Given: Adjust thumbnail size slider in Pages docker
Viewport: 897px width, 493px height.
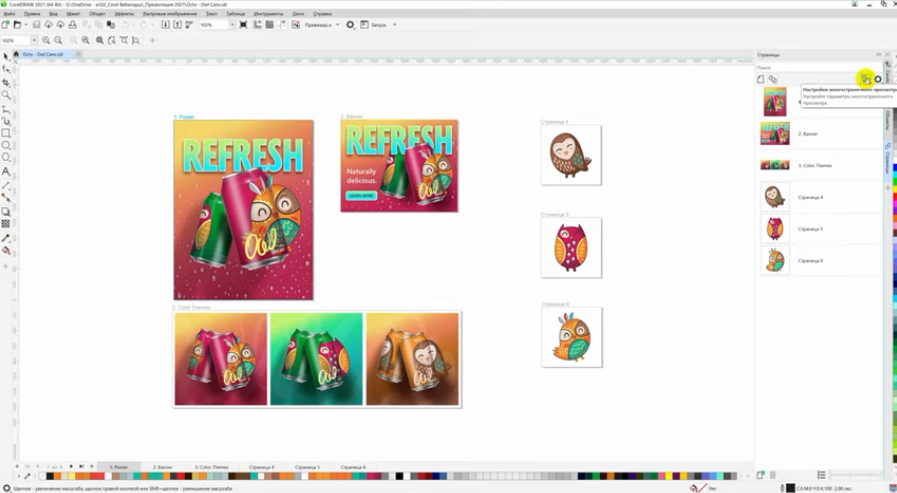Looking at the screenshot, I should coord(855,475).
